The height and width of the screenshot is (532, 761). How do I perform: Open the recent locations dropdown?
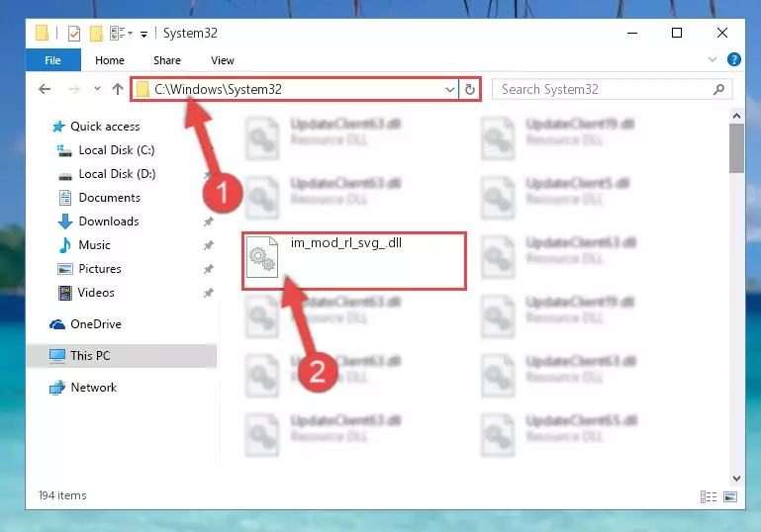point(97,89)
